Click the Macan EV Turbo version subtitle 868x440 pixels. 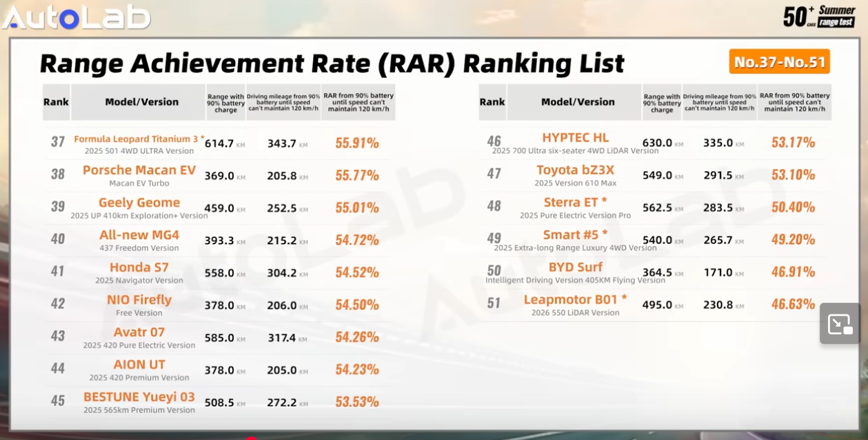[139, 183]
